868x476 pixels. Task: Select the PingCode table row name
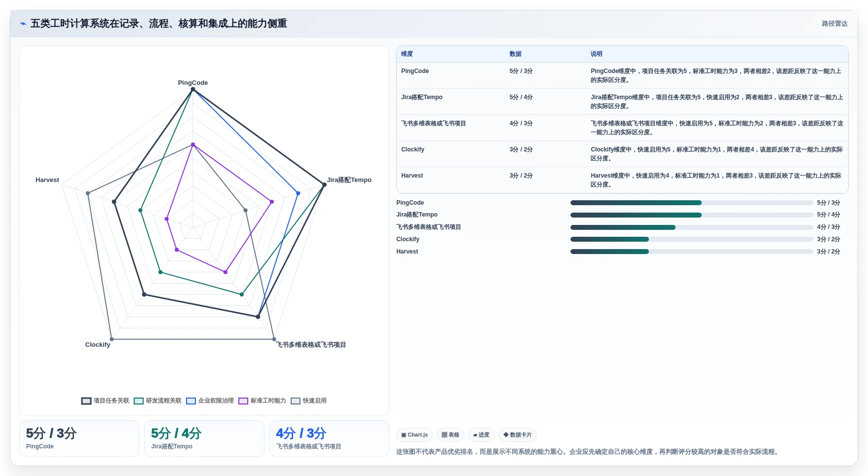point(415,71)
